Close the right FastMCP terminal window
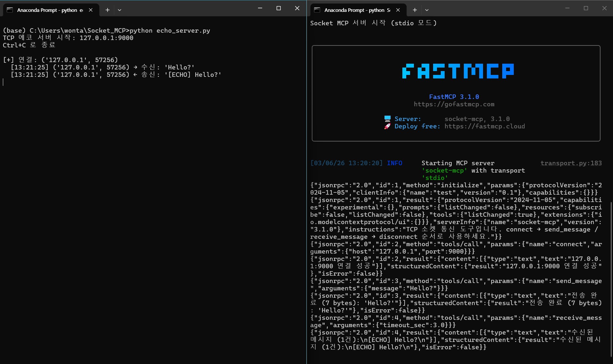The height and width of the screenshot is (364, 613). click(604, 8)
